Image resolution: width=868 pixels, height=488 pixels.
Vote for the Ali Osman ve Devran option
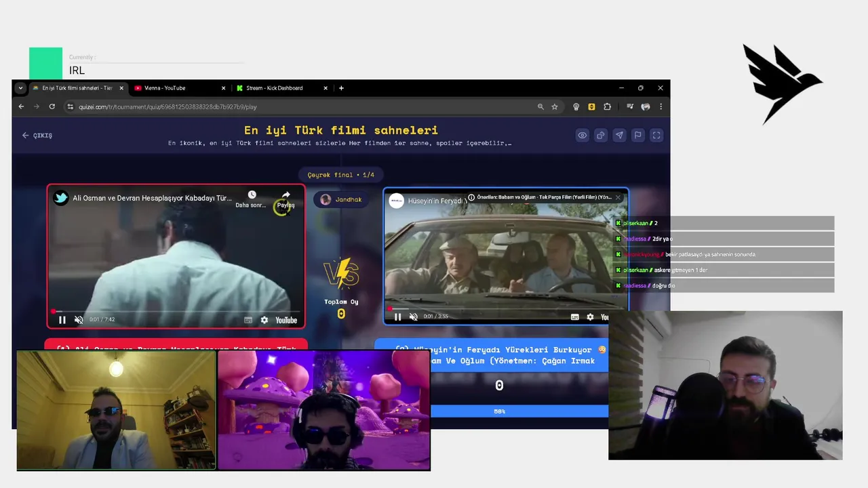tap(176, 346)
